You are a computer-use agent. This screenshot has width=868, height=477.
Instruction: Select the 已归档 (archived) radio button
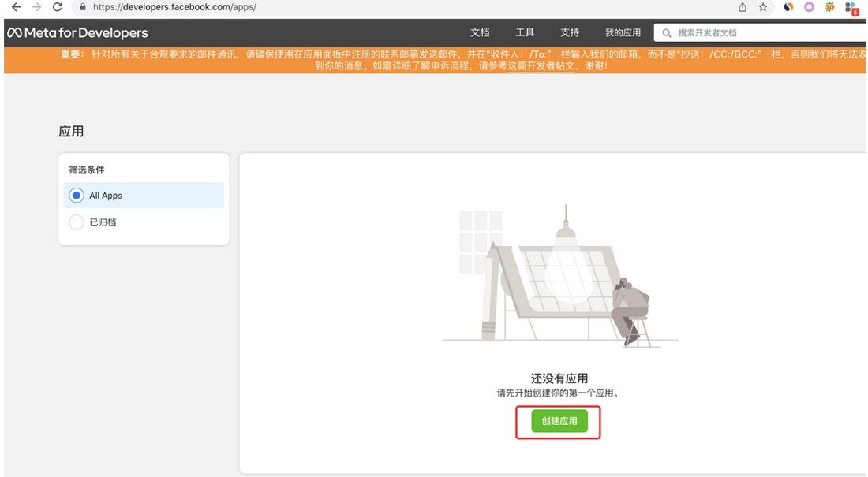(77, 222)
